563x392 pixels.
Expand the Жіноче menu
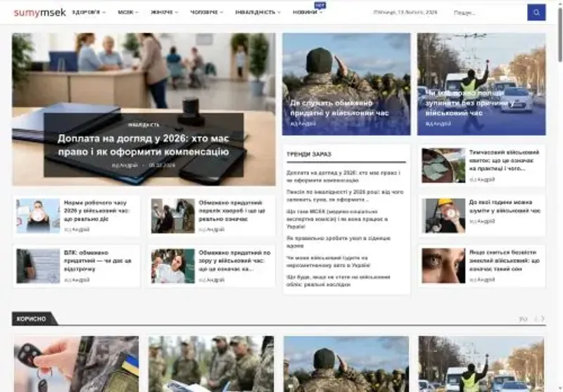[164, 12]
